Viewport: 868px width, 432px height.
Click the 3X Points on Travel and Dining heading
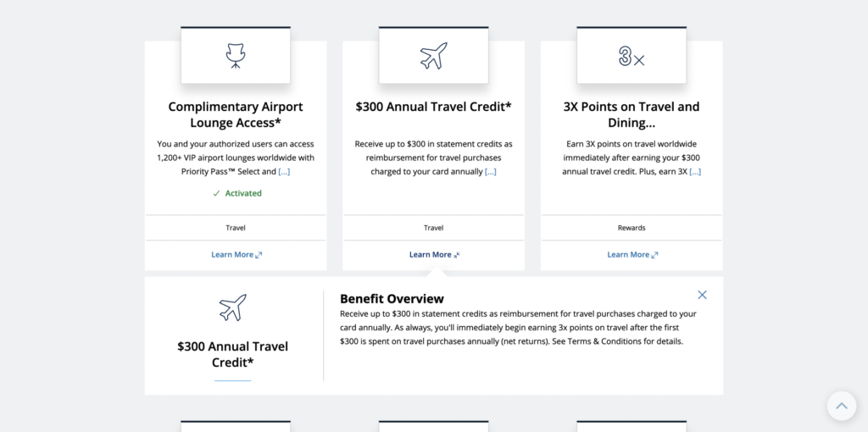(x=632, y=114)
